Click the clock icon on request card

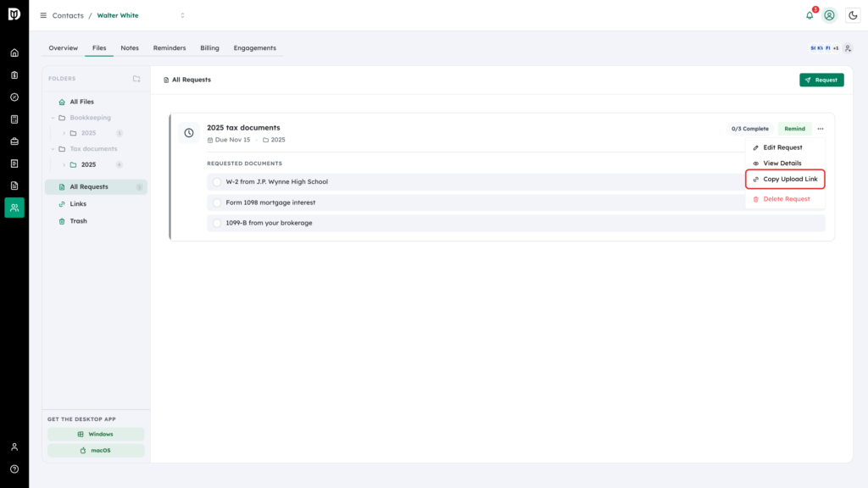(189, 133)
